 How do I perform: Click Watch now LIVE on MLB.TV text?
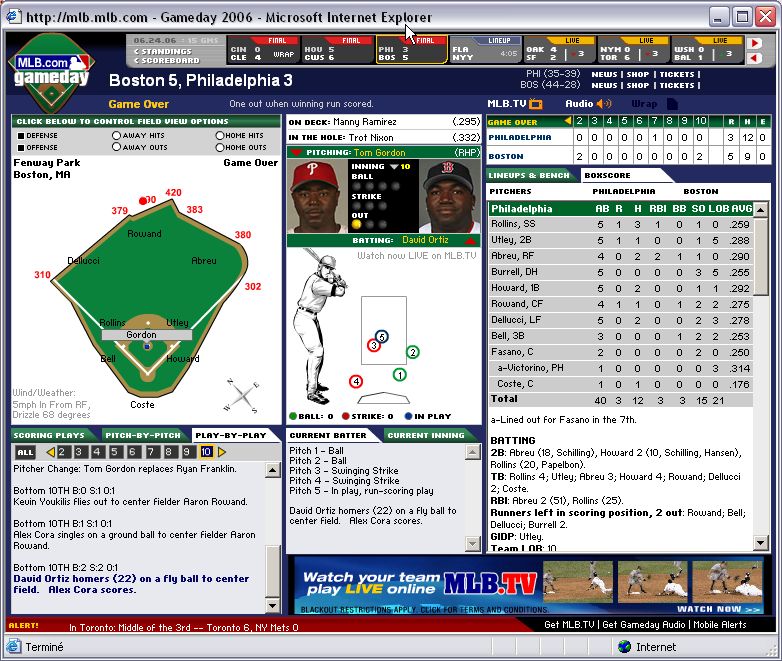(416, 255)
